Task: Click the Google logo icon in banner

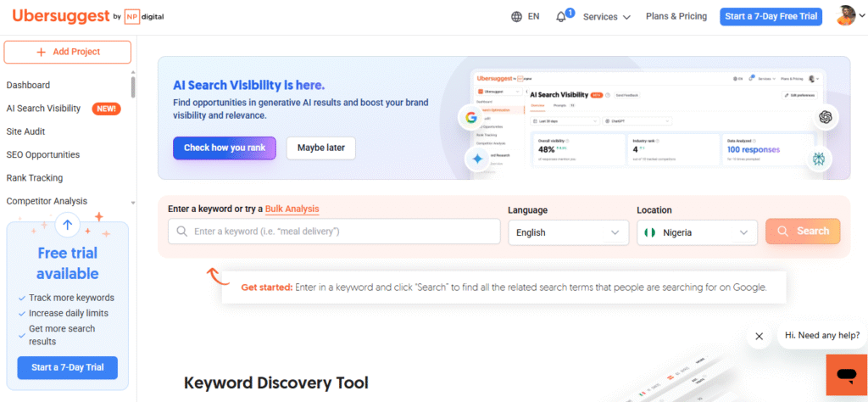Action: click(x=470, y=118)
